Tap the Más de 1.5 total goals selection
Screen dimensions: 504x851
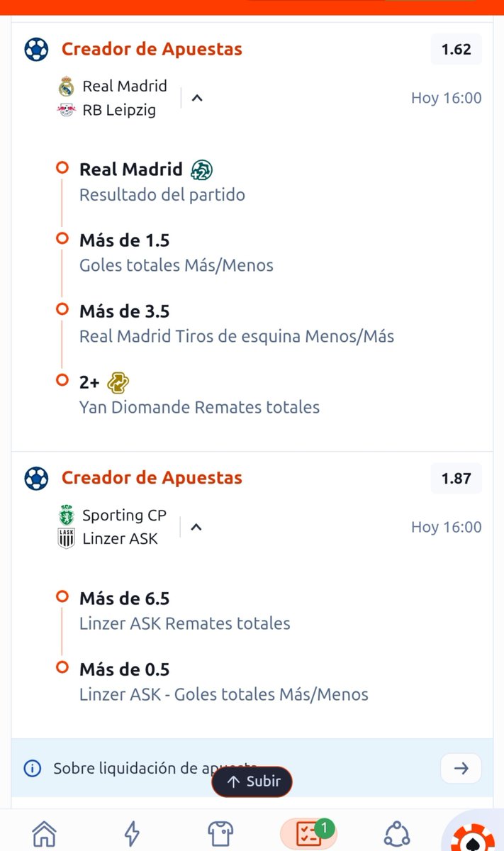(x=176, y=252)
